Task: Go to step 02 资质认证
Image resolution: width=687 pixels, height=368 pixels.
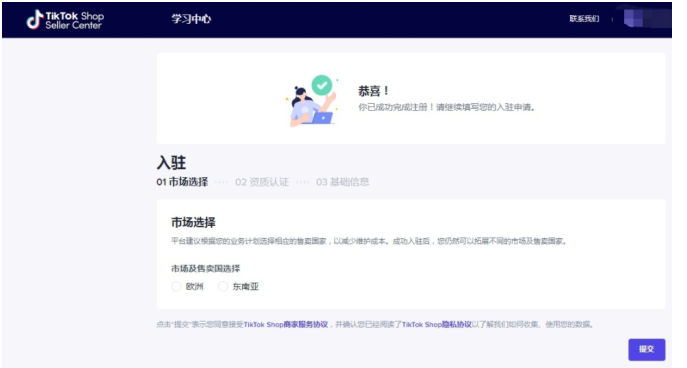Action: click(262, 182)
